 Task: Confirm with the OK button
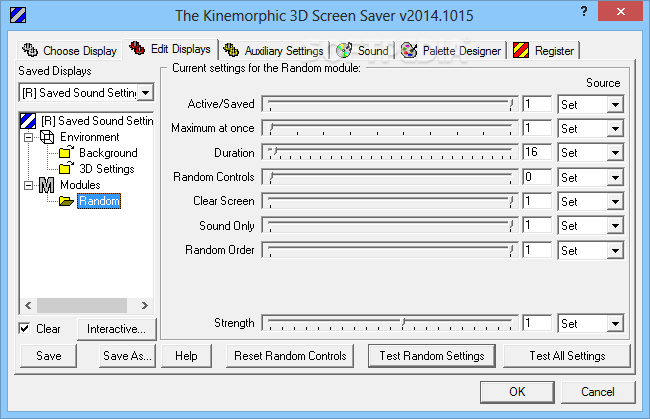coord(517,392)
